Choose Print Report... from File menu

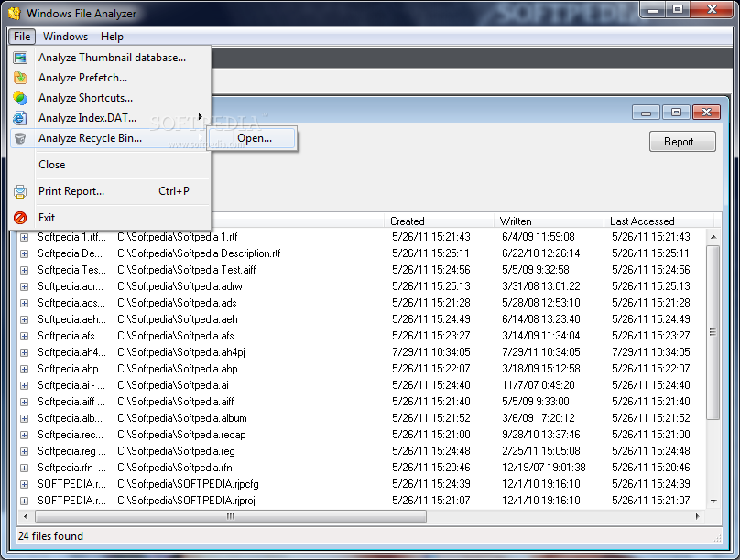[x=110, y=191]
